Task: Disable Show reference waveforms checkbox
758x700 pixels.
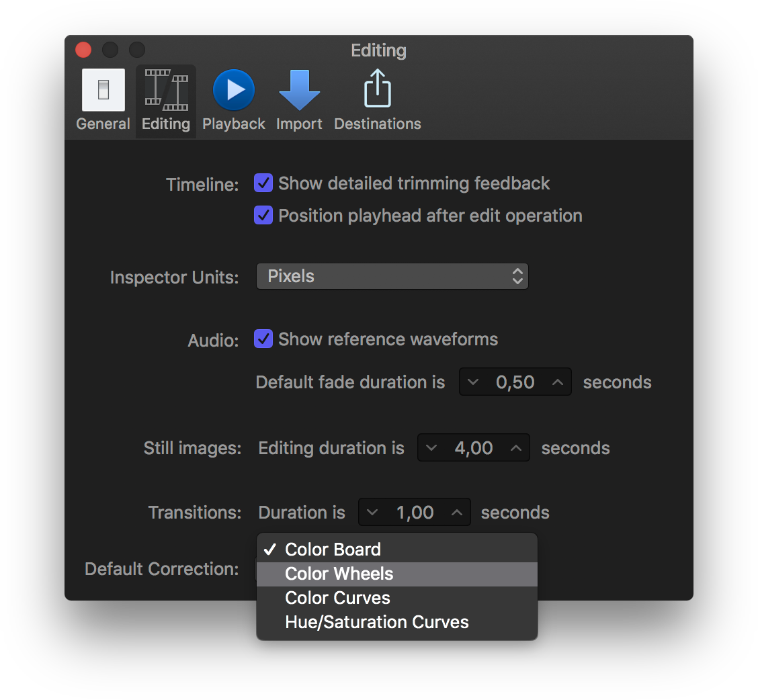Action: pos(263,339)
